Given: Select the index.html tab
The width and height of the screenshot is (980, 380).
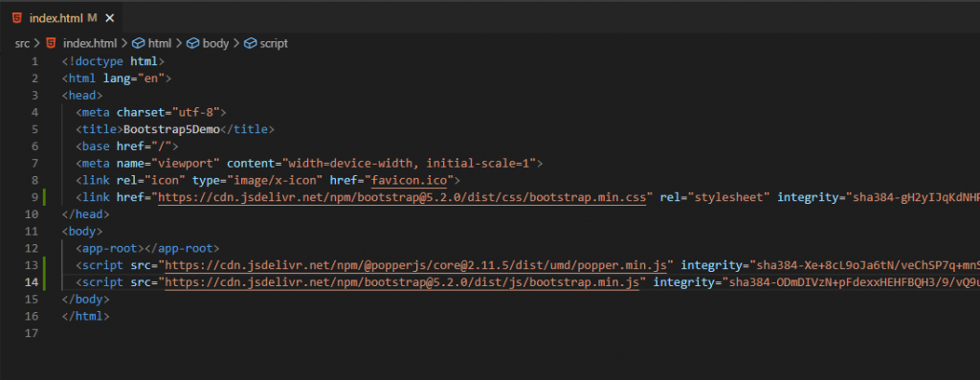Looking at the screenshot, I should tap(61, 17).
